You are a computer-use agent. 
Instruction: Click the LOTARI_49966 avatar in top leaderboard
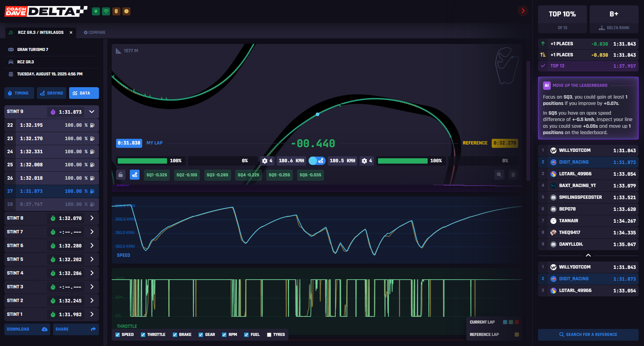pyautogui.click(x=553, y=174)
